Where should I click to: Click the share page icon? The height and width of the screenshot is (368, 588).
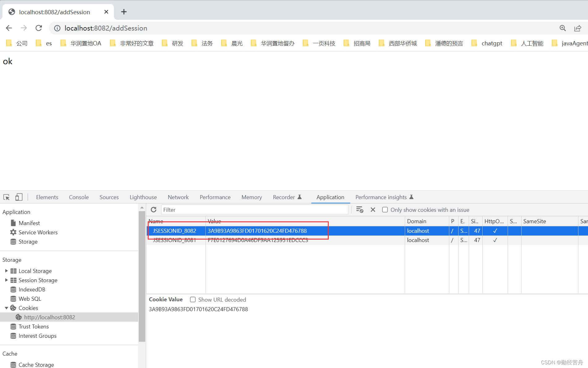tap(577, 28)
